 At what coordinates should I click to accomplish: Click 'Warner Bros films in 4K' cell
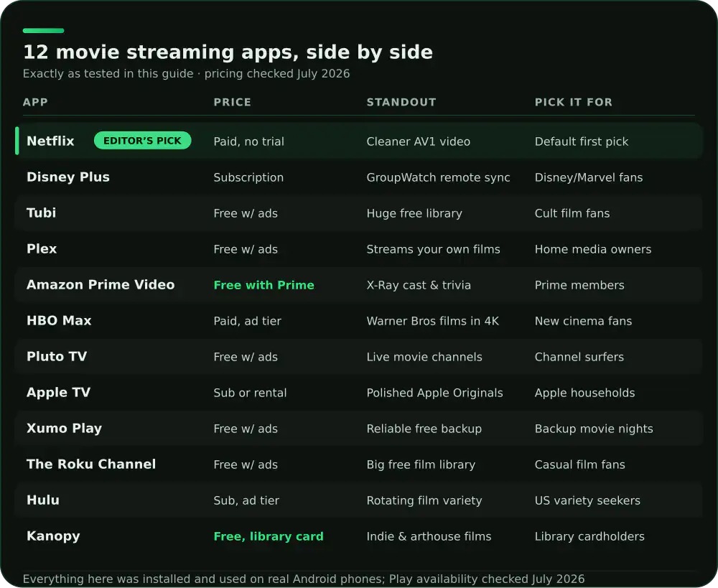tap(433, 321)
